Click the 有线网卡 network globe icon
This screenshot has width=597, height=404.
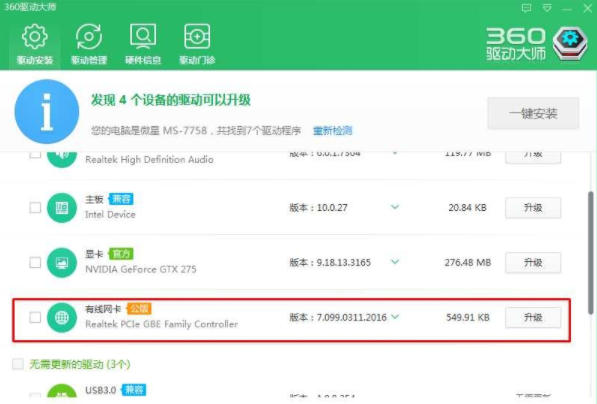pyautogui.click(x=62, y=317)
